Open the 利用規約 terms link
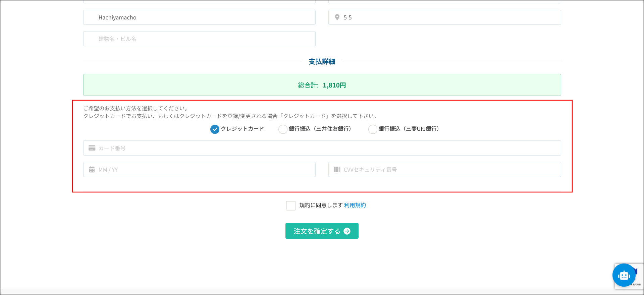Screen dimensions: 644x295 tap(355, 205)
